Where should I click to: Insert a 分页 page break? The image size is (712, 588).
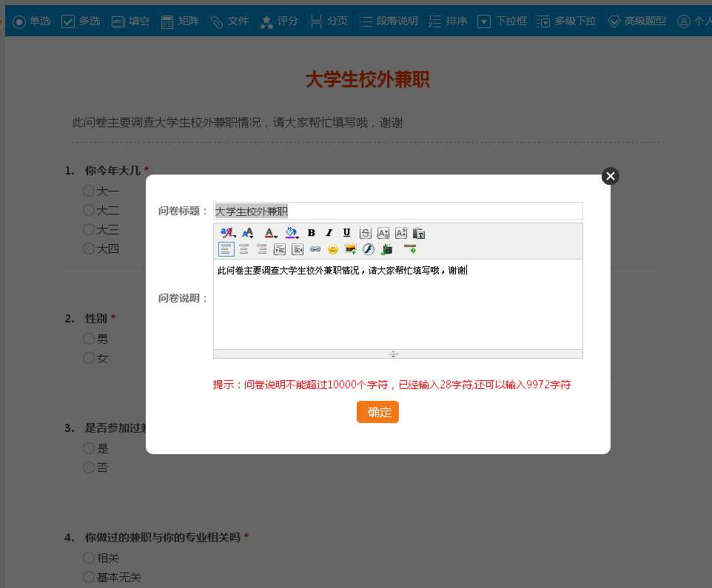329,21
